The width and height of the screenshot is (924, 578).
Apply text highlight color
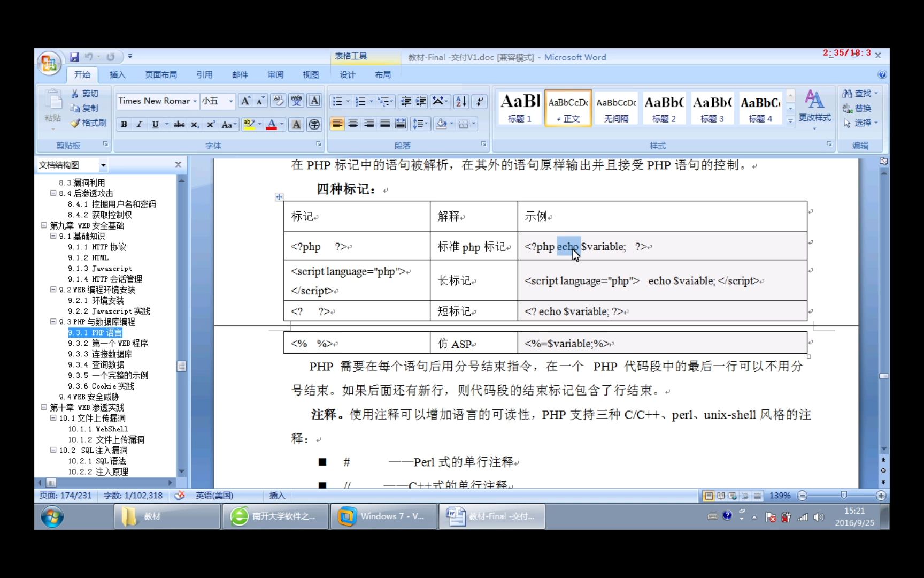coord(249,124)
